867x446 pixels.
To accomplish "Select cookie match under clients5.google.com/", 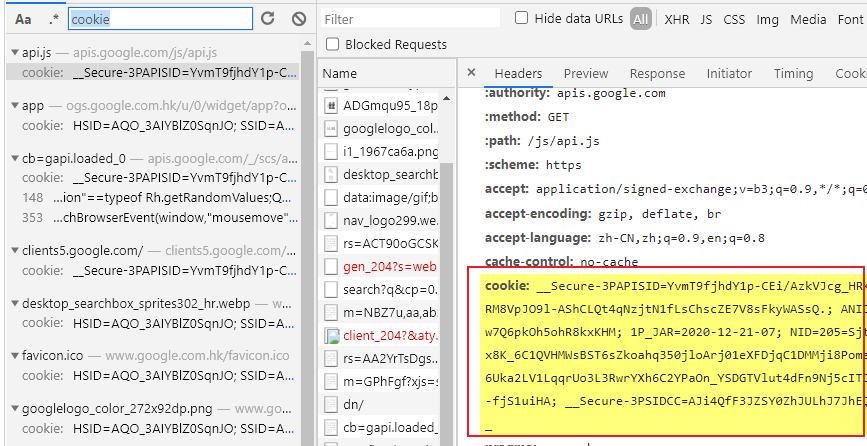I will tap(153, 270).
